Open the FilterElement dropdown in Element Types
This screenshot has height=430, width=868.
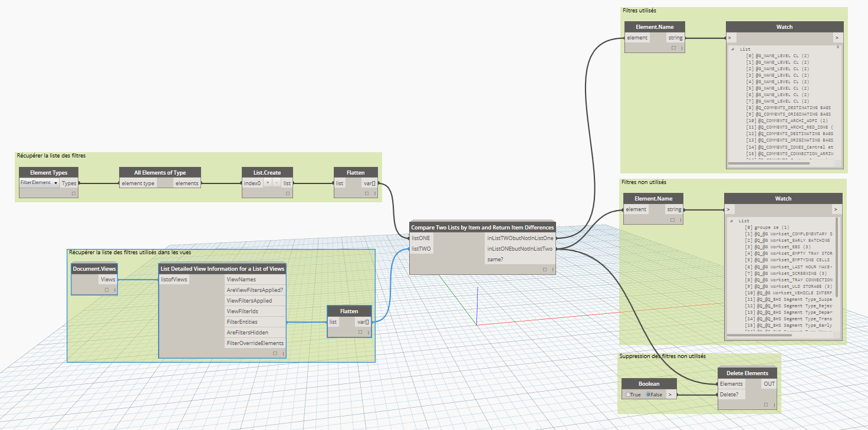[55, 183]
